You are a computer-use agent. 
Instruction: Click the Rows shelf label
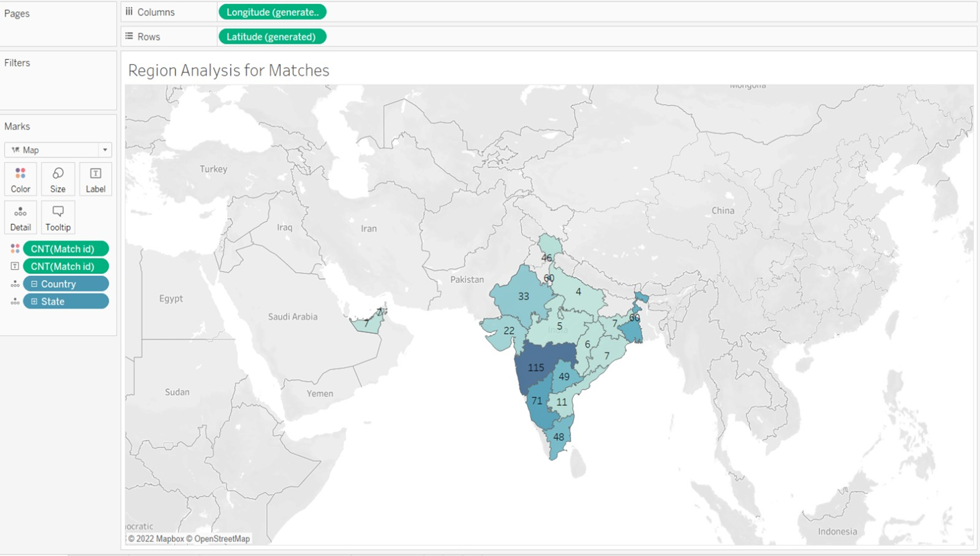(149, 37)
